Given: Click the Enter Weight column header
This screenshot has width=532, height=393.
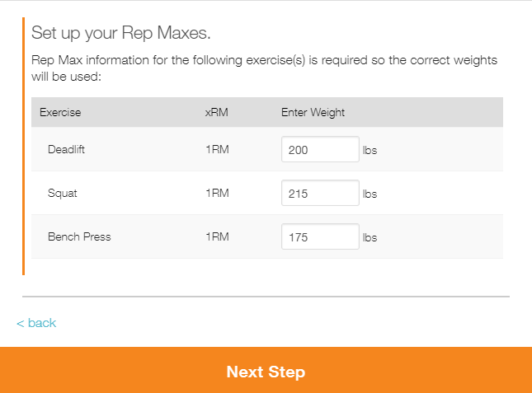Looking at the screenshot, I should tap(313, 112).
